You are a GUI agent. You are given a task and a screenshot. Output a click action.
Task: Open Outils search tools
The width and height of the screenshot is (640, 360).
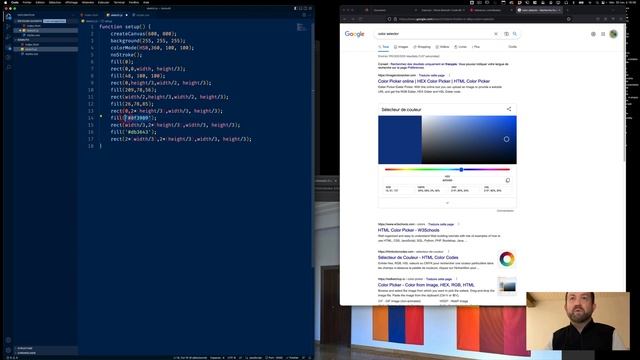click(512, 47)
